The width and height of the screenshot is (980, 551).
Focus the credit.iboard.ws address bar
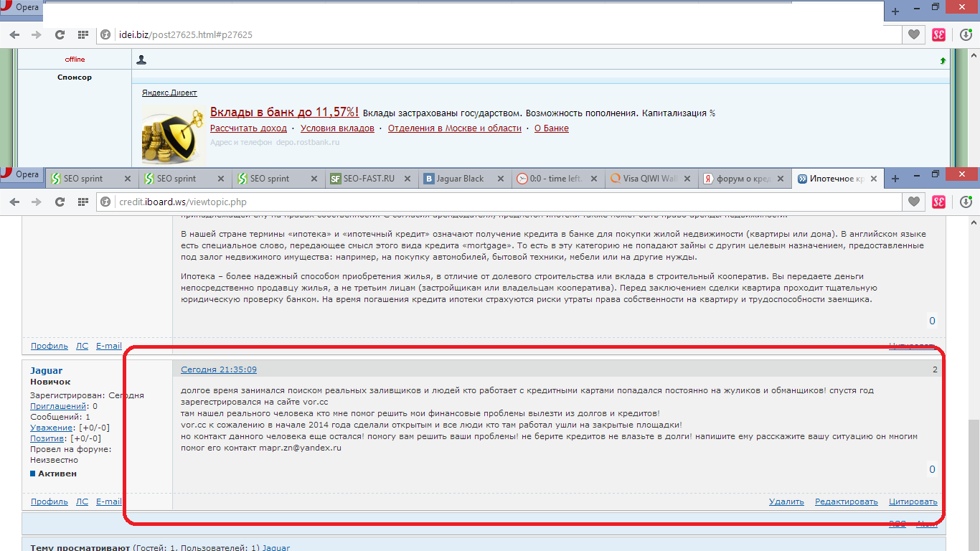[502, 202]
